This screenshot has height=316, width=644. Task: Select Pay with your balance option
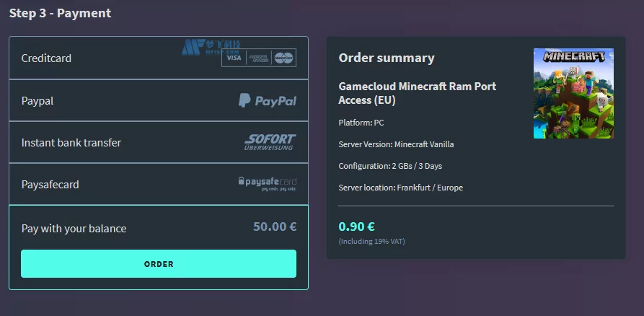point(74,229)
